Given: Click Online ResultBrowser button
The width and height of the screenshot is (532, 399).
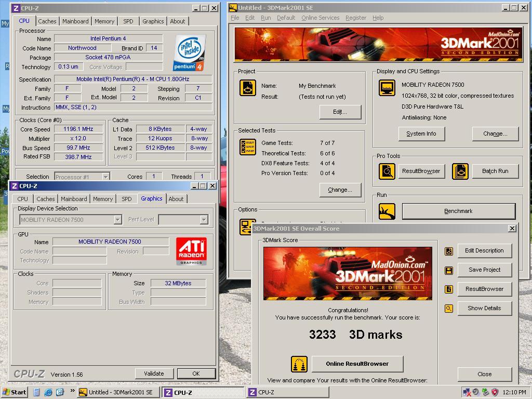Looking at the screenshot, I should click(357, 364).
